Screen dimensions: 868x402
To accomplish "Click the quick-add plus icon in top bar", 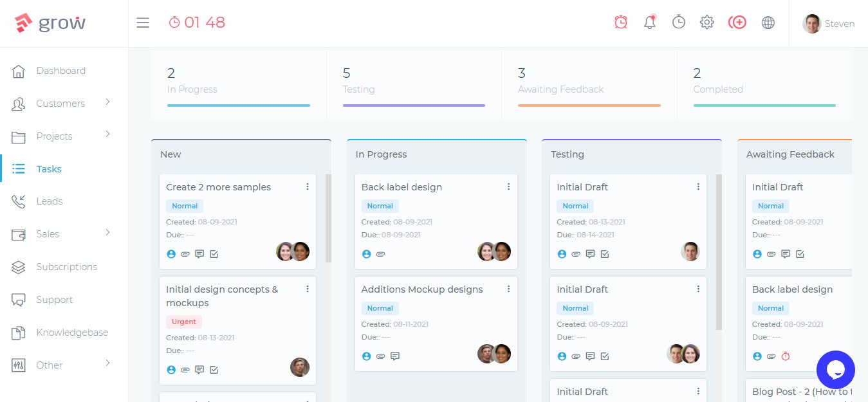I will [x=737, y=22].
